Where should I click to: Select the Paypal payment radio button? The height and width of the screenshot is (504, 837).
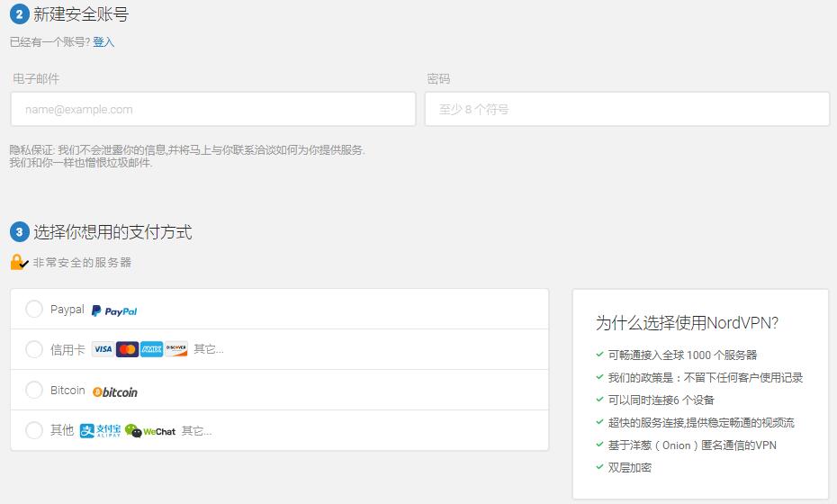point(34,310)
